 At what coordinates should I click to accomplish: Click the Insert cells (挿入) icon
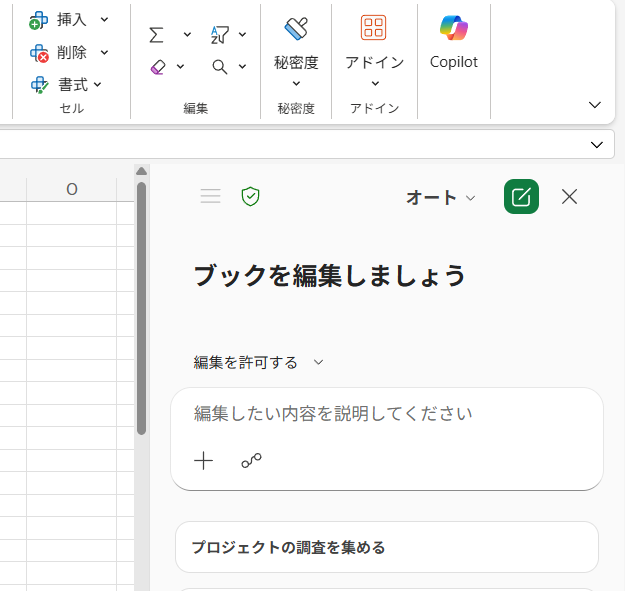pos(39,20)
